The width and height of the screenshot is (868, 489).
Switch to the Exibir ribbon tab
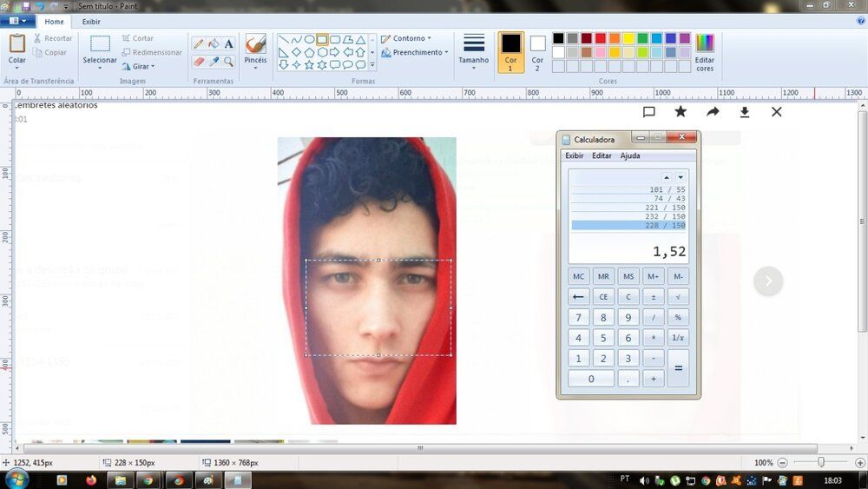(x=91, y=22)
